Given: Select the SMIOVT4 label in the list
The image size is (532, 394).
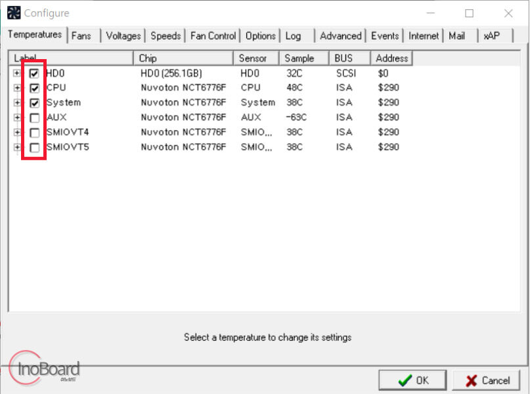Looking at the screenshot, I should click(68, 133).
